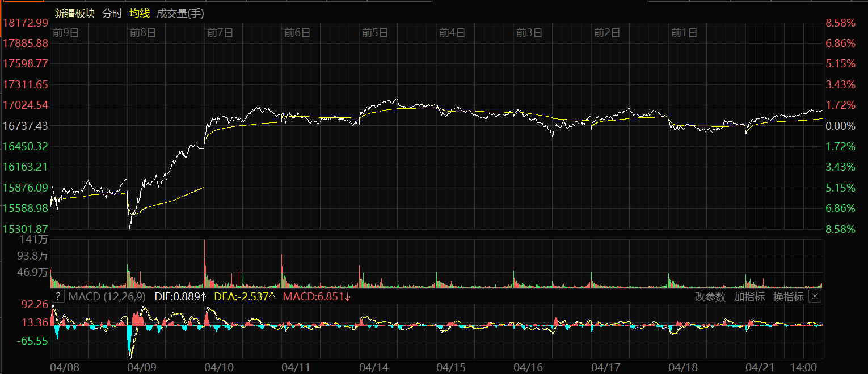The height and width of the screenshot is (374, 868).
Task: Click the 17885.88 price axis label
Action: pos(25,43)
